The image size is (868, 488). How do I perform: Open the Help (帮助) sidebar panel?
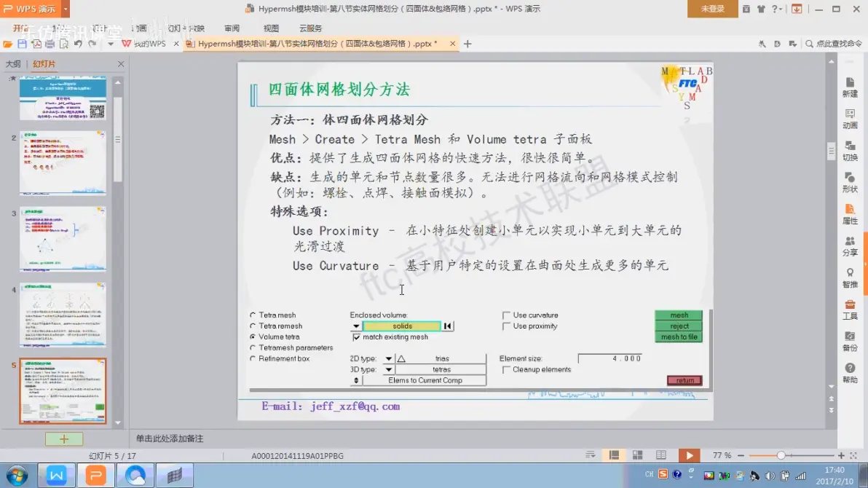(850, 374)
